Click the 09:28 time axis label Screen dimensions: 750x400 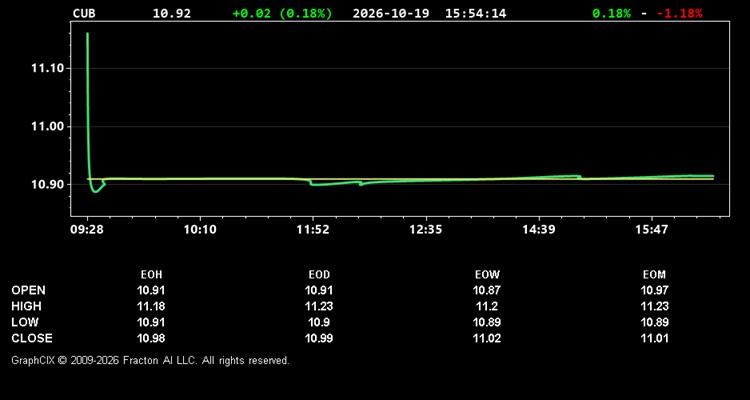[87, 230]
